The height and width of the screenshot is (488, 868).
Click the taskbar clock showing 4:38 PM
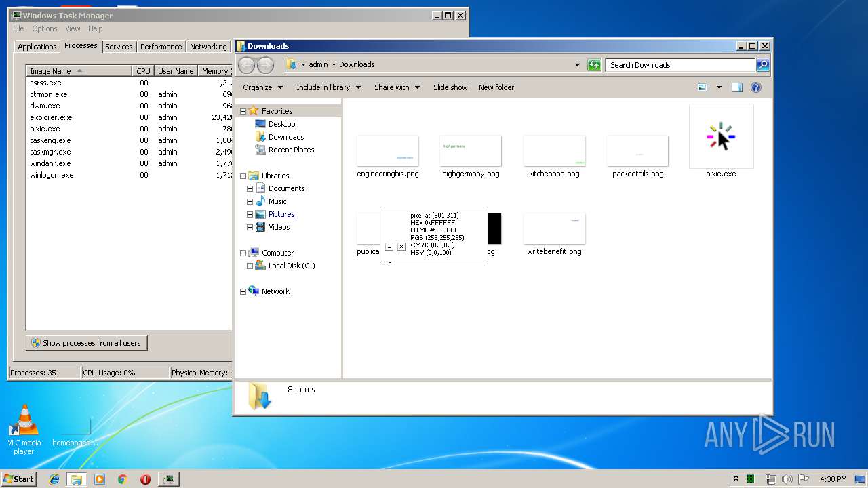(x=833, y=479)
